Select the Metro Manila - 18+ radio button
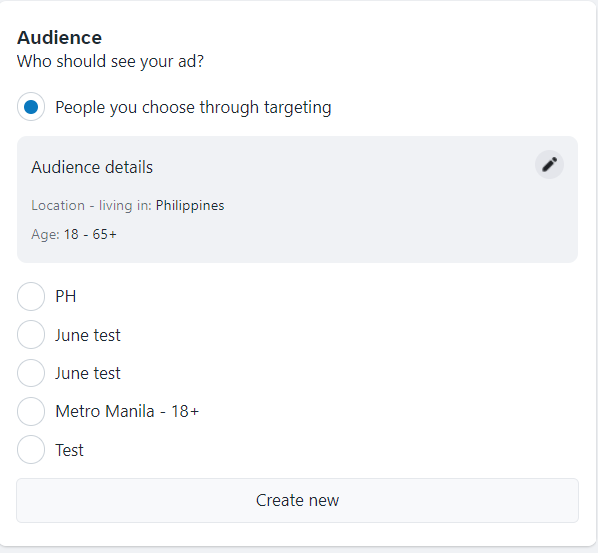This screenshot has height=553, width=598. pyautogui.click(x=31, y=412)
